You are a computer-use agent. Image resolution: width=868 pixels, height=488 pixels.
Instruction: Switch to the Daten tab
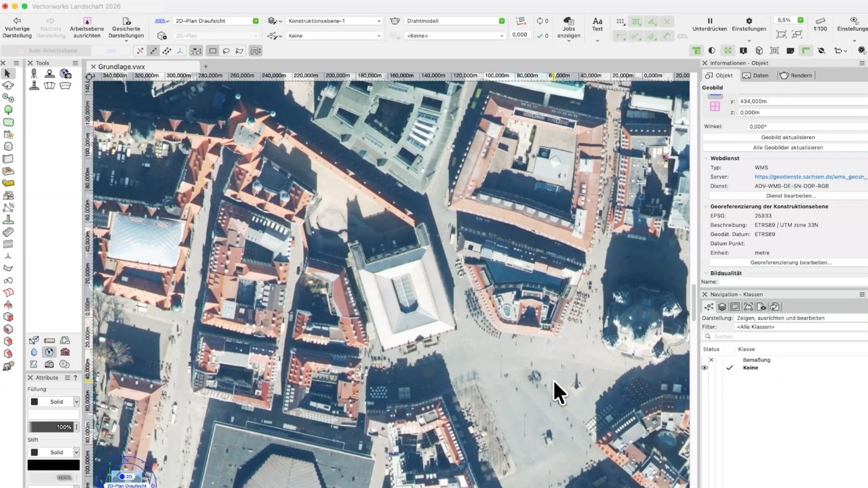755,75
